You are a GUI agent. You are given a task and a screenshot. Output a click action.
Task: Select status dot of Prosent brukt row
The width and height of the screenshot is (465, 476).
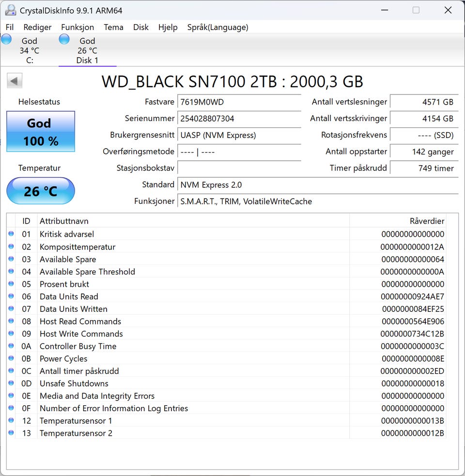coord(11,284)
